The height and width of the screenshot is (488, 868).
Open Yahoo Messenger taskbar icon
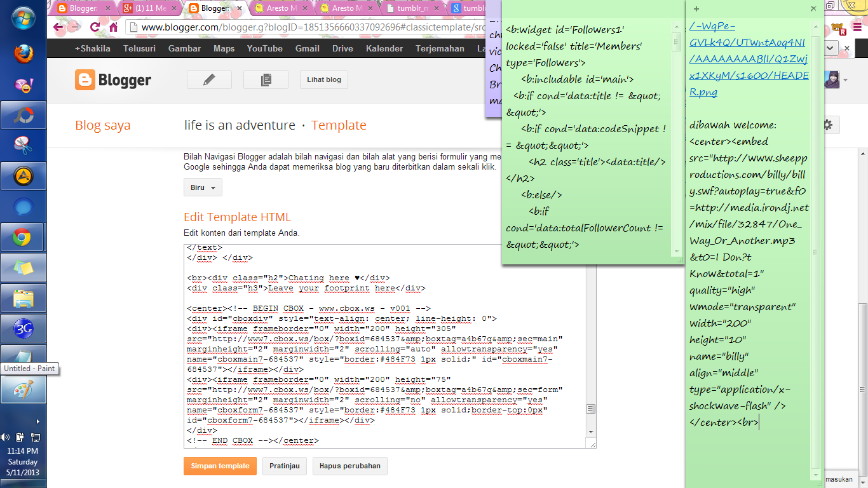pyautogui.click(x=24, y=85)
